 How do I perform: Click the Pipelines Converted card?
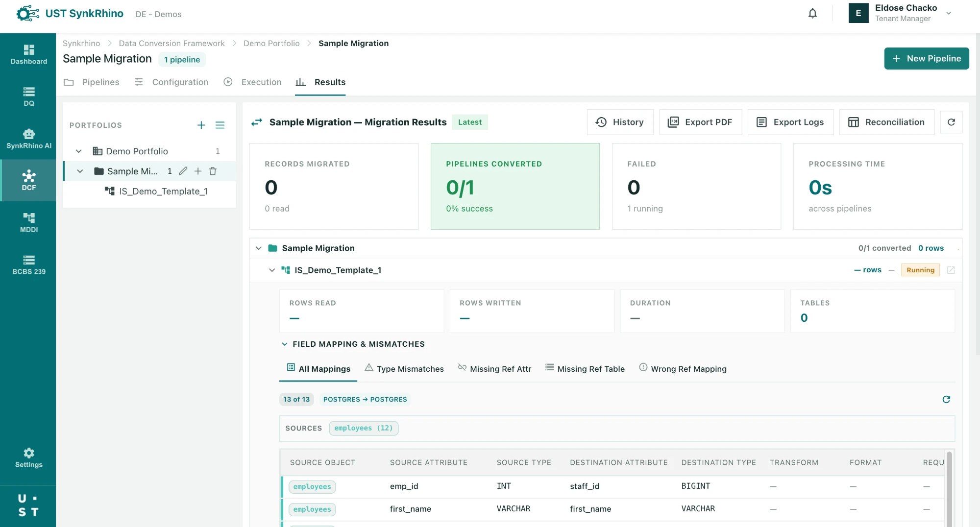click(x=515, y=186)
